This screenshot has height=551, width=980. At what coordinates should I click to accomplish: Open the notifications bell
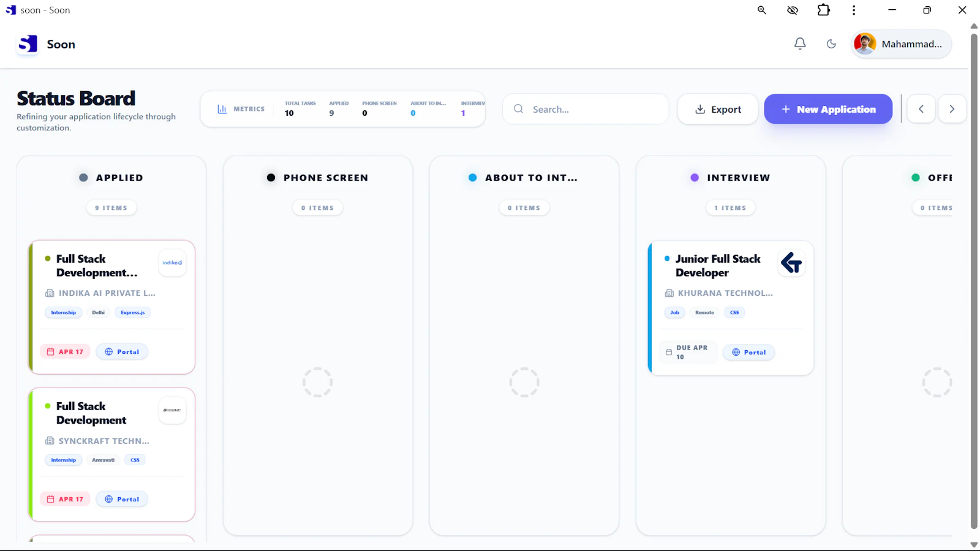[800, 43]
